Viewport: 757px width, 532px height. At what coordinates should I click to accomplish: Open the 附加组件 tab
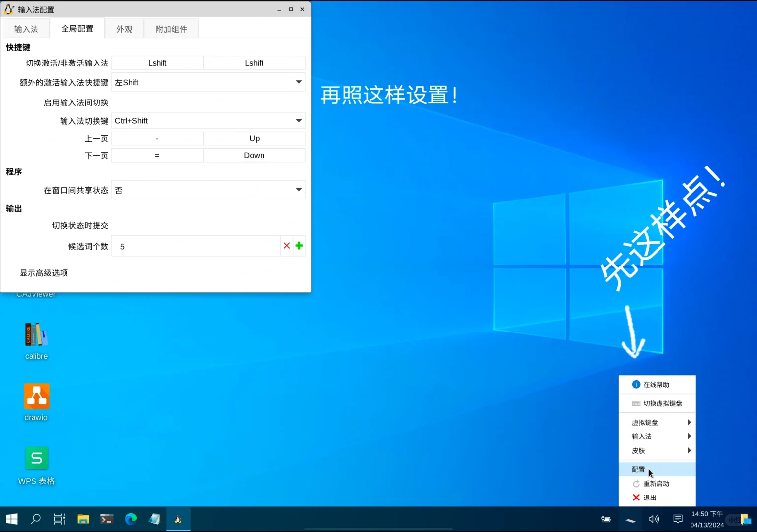(x=171, y=29)
